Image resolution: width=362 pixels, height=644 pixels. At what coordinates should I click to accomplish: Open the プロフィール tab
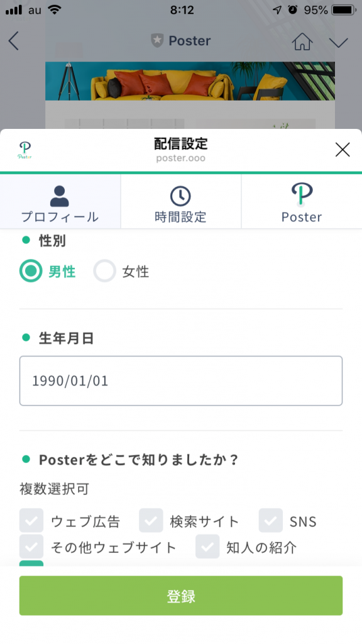click(60, 201)
